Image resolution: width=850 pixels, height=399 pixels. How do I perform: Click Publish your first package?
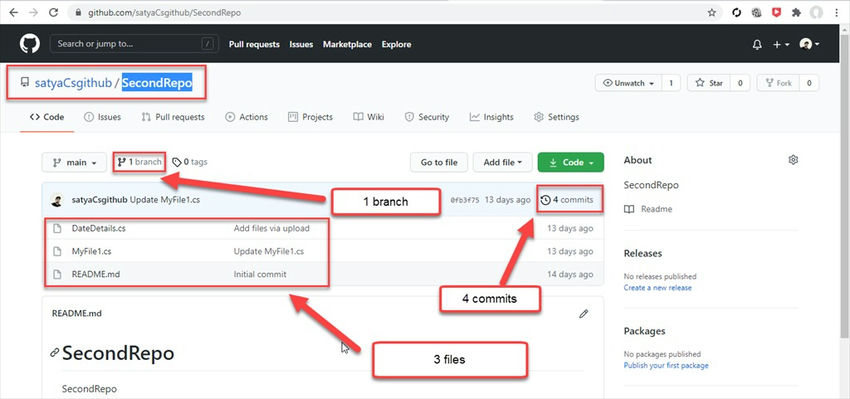pyautogui.click(x=666, y=365)
